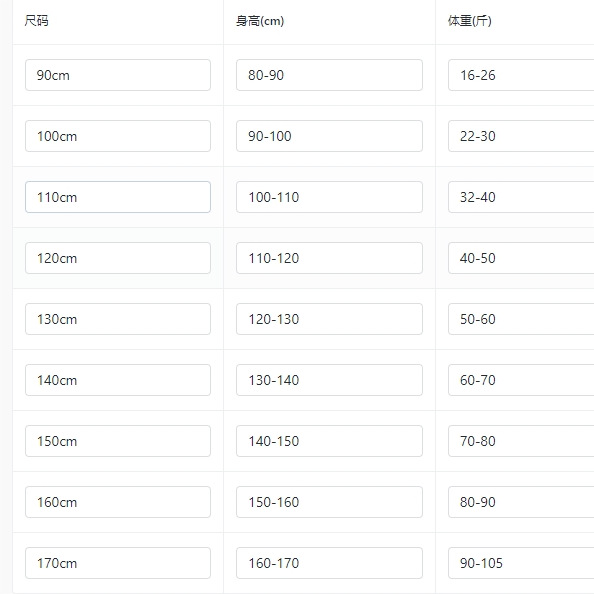Click the height field showing 120-130
Screen dimensions: 594x594
pyautogui.click(x=329, y=319)
